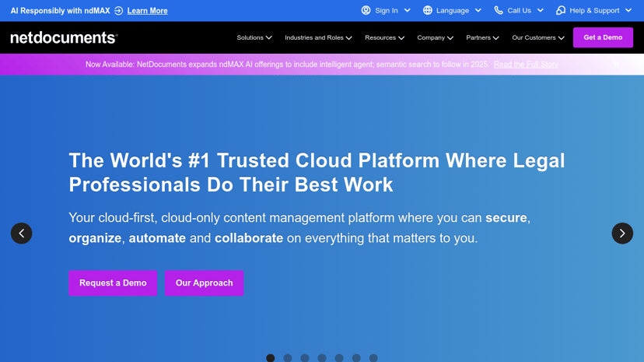Open the Industries and Roles menu

click(x=318, y=37)
